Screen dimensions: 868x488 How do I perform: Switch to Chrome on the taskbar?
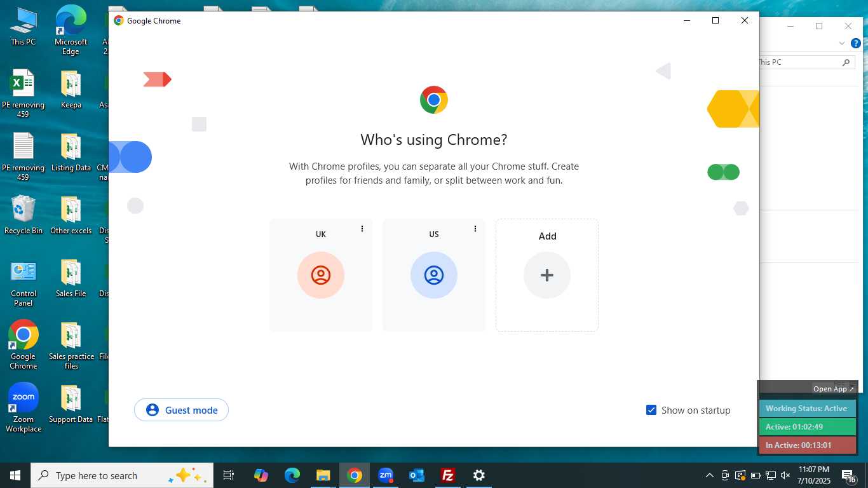click(x=355, y=475)
